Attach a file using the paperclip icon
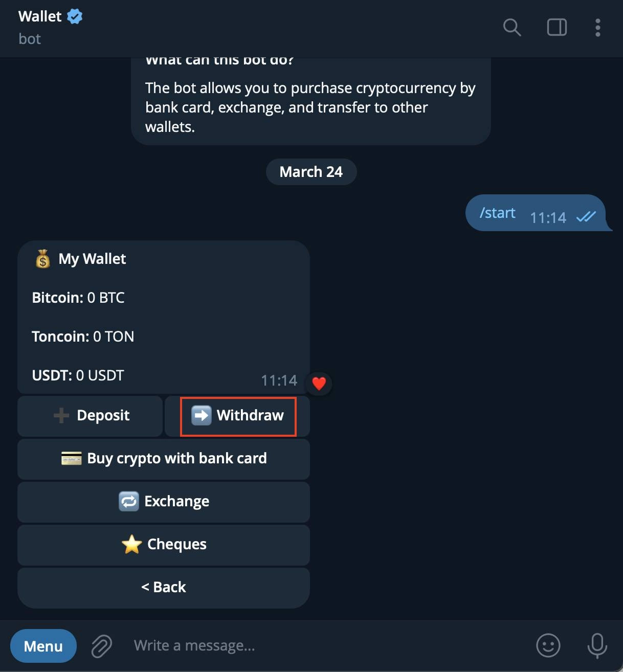Screen dimensions: 623x672 coord(101,645)
